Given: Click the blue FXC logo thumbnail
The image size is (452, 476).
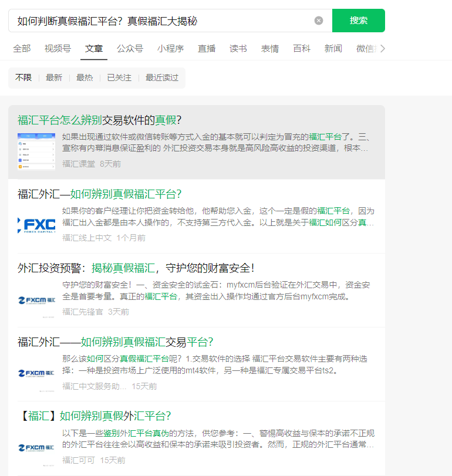Looking at the screenshot, I should pyautogui.click(x=36, y=225).
